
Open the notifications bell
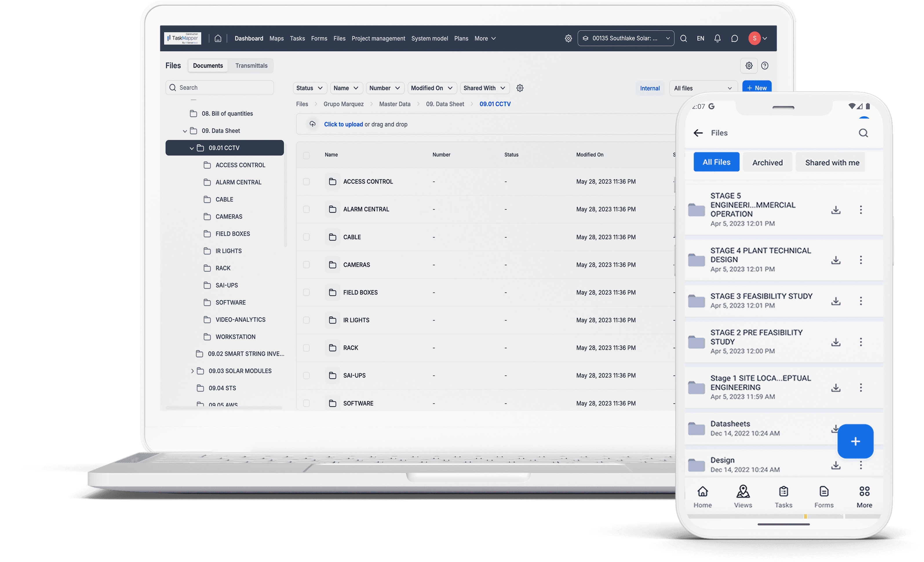click(717, 38)
